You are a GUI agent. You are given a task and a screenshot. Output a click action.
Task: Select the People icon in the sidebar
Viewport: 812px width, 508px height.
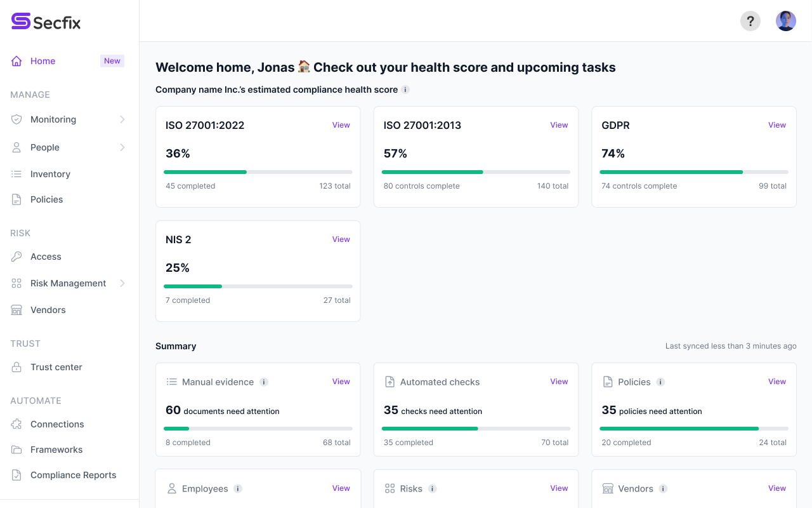click(x=17, y=147)
